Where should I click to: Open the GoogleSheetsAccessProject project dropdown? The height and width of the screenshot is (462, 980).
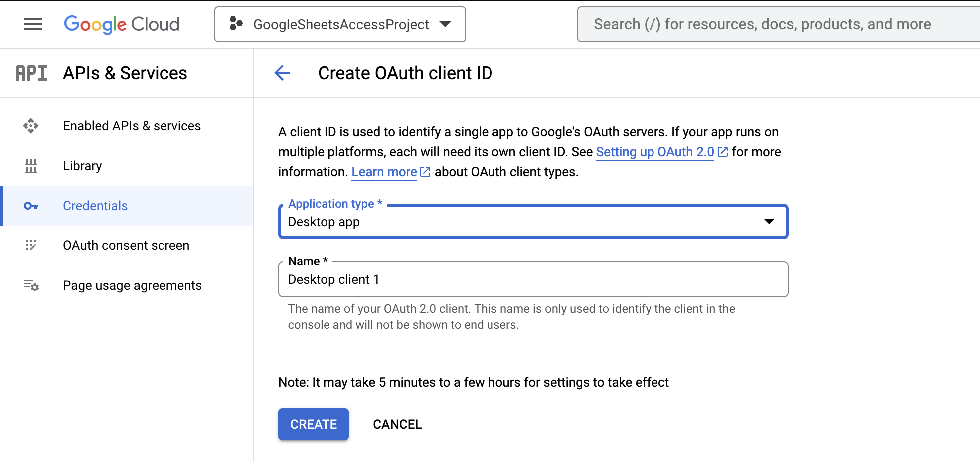point(340,24)
